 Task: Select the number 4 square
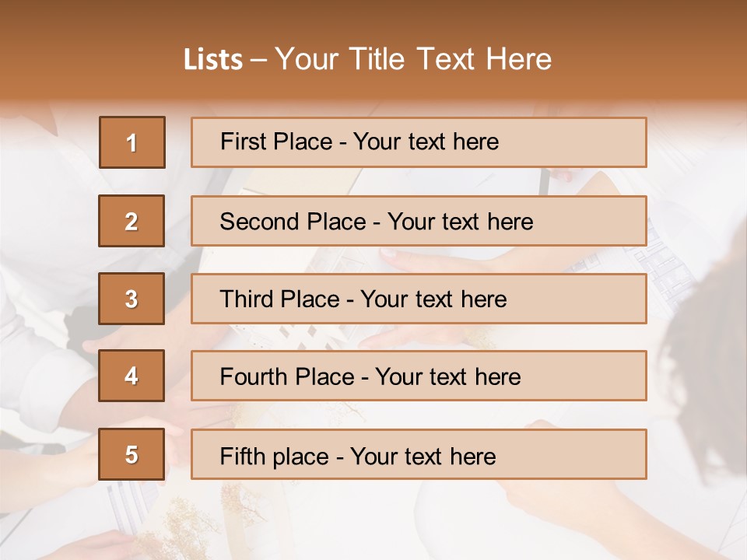(x=132, y=376)
